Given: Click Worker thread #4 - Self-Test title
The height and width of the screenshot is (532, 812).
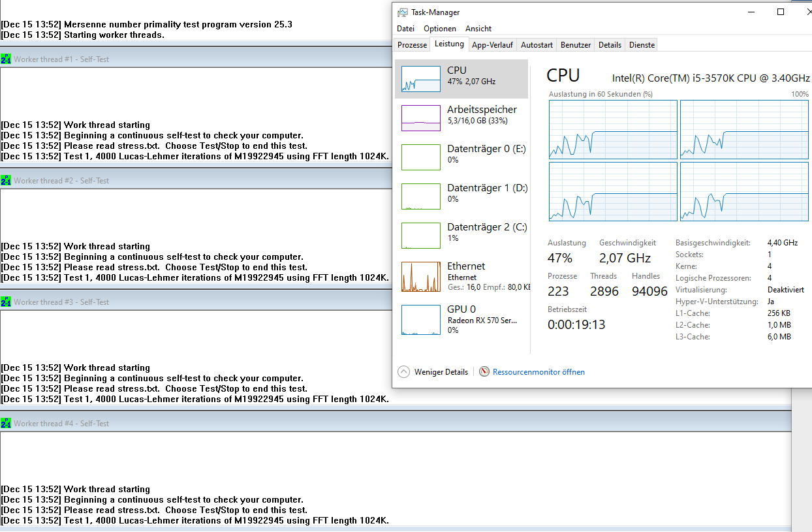Looking at the screenshot, I should 61,424.
